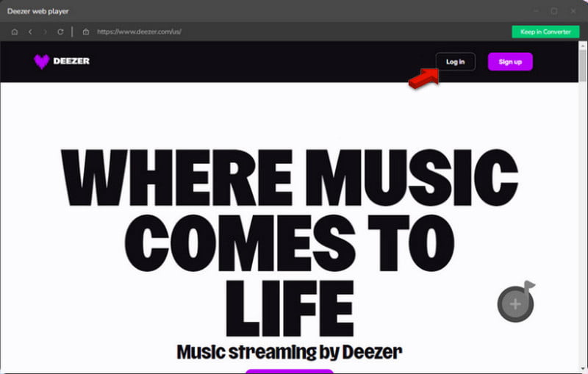Click the vertical scrollbar thumb
Screen dimensions: 588x374
click(582, 65)
